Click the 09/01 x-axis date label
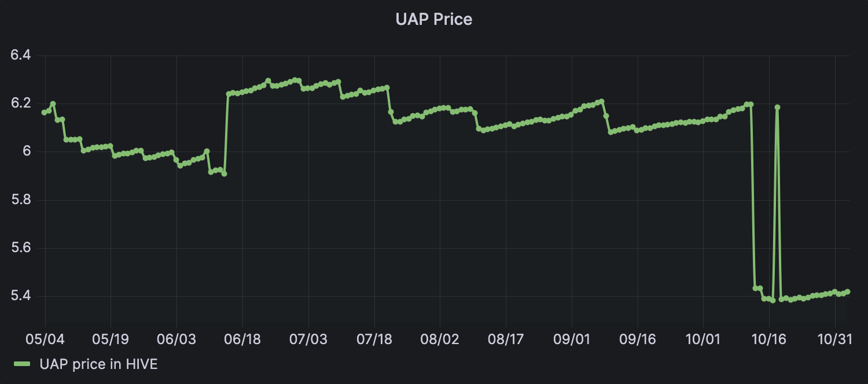The height and width of the screenshot is (384, 868). click(572, 339)
